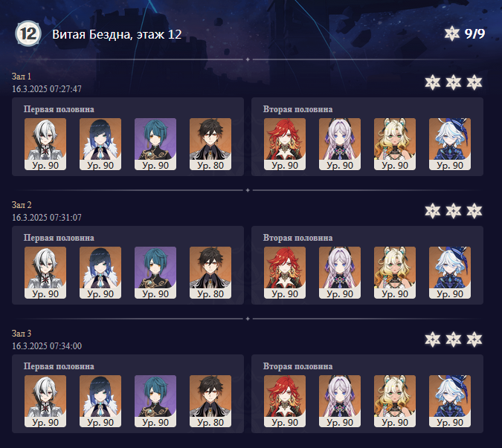Select white-haired character in Зал 1 first half
Screen dimensions: 502x448
coord(45,144)
